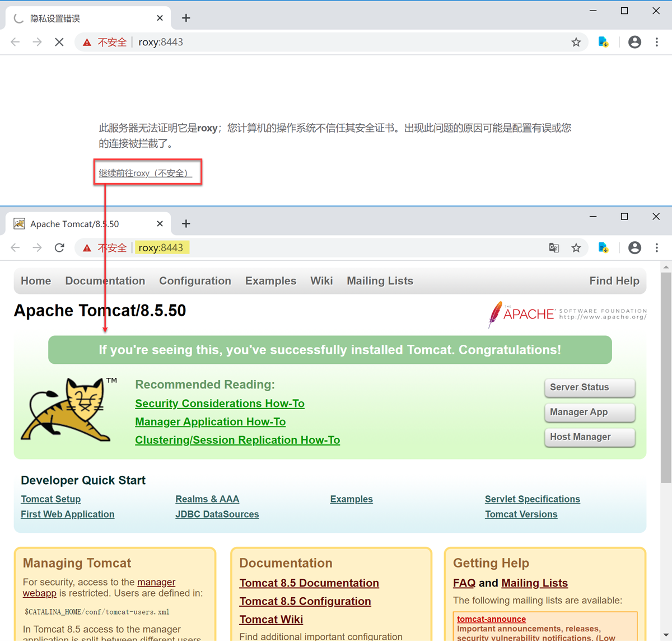Click Tomcat page vertical scrollbar thumb
Screen dimensions: 672x642
tap(666, 377)
